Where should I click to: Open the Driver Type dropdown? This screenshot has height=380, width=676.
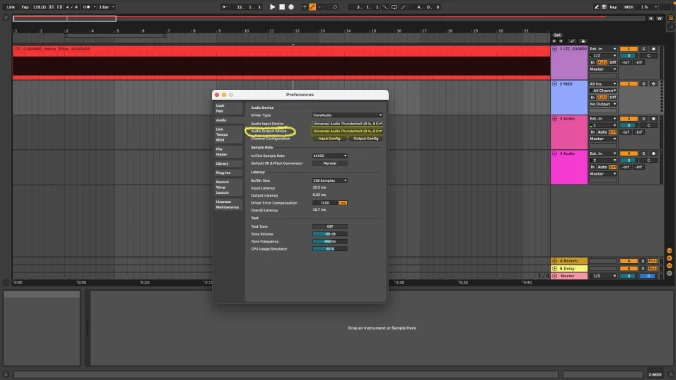347,115
